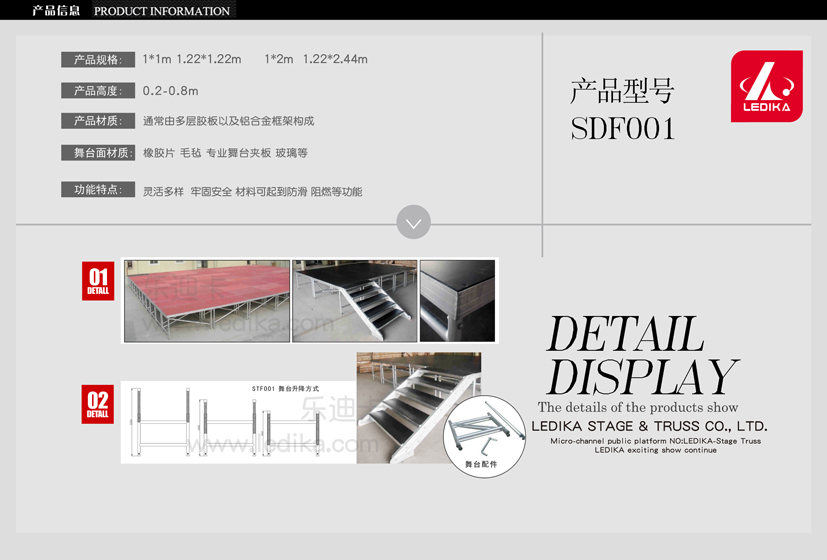This screenshot has height=560, width=827.
Task: Open the red carpet stage photo
Action: [x=207, y=301]
